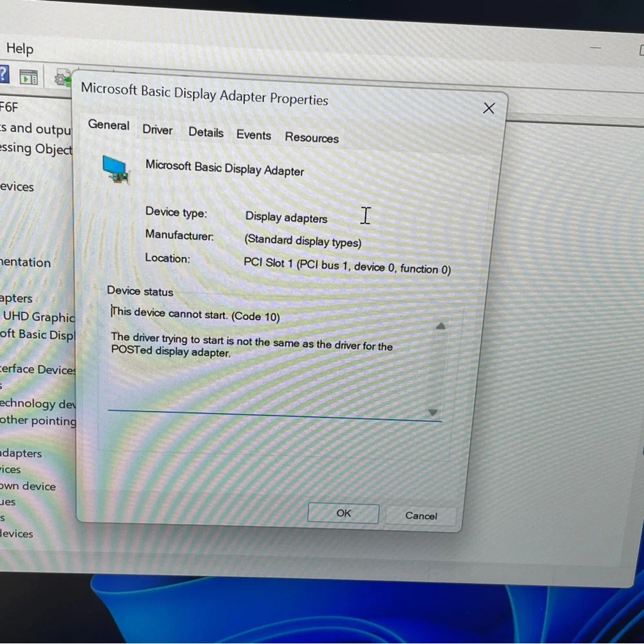Select the 'technology dev' tree category
This screenshot has height=644, width=644.
pos(38,404)
